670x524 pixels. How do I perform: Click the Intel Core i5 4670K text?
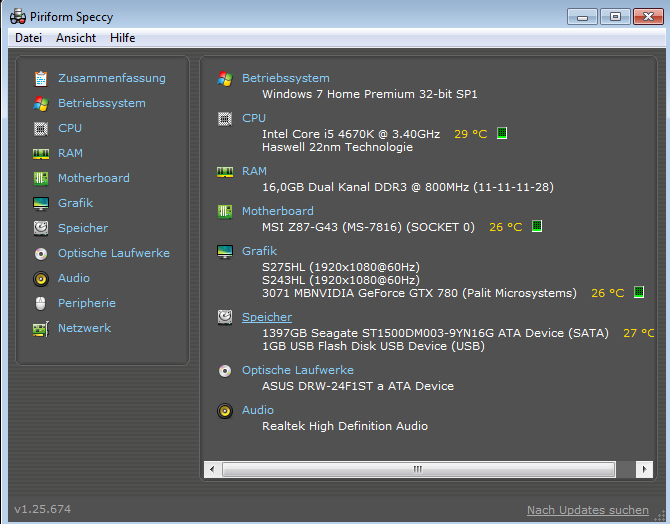point(351,134)
